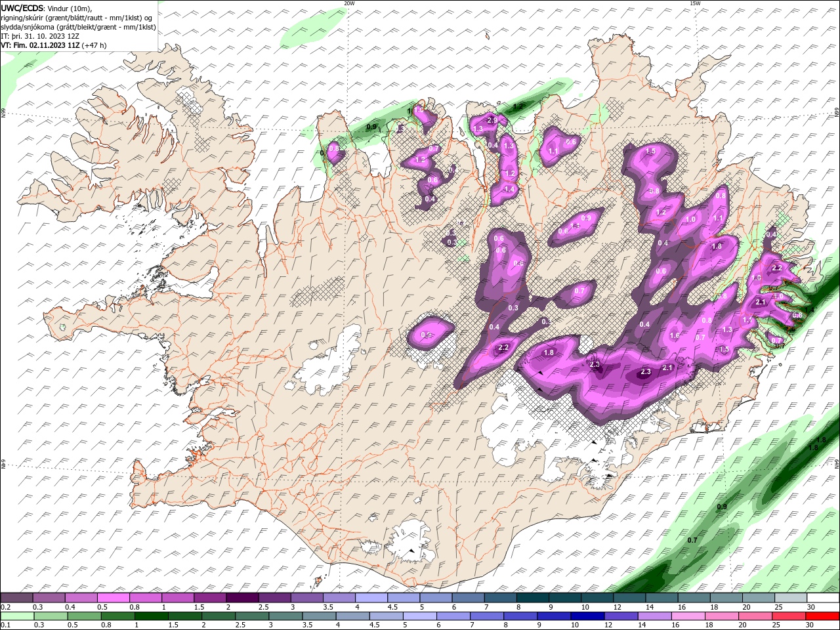The height and width of the screenshot is (630, 840).
Task: Click the 20W longitude label at the top
Action: point(349,3)
